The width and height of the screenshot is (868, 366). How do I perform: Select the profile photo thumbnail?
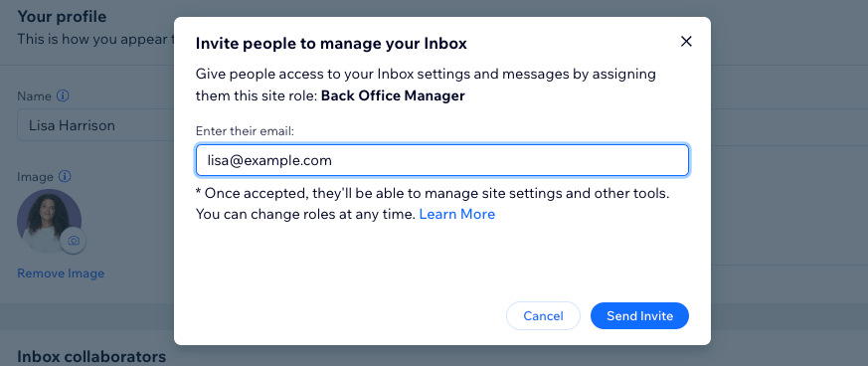pos(50,222)
